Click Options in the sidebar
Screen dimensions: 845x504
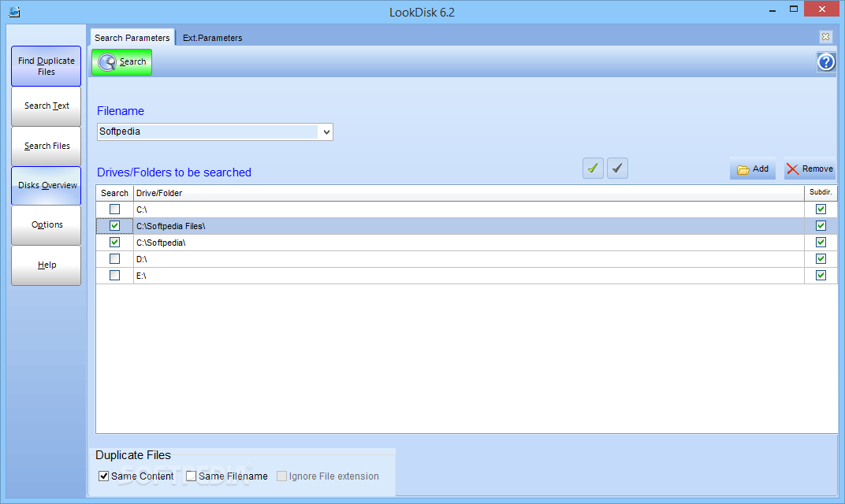[47, 225]
